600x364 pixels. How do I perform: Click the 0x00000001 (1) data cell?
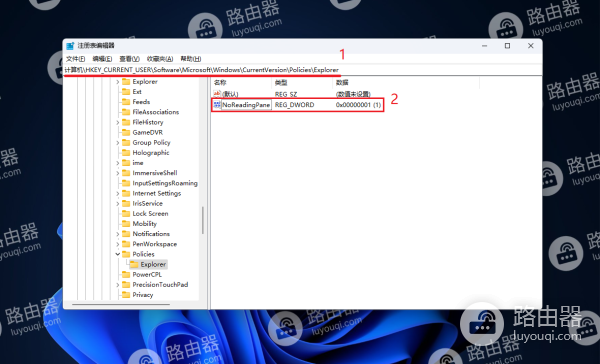358,104
